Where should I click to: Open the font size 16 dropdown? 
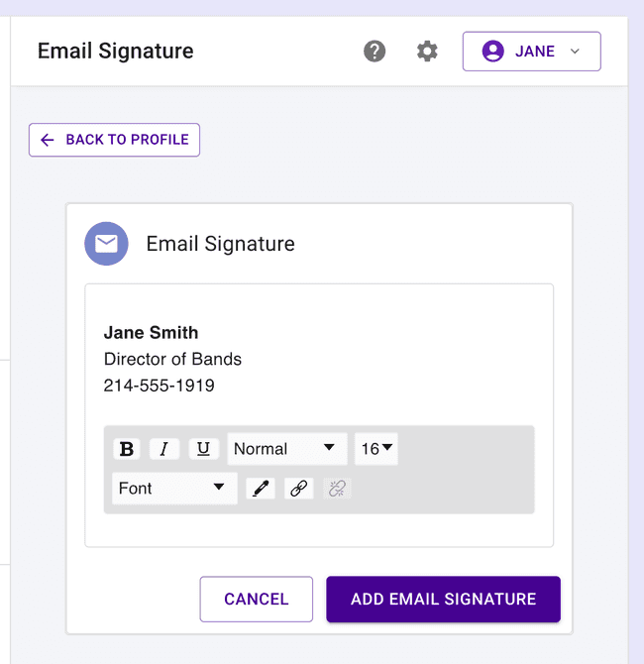pyautogui.click(x=376, y=449)
